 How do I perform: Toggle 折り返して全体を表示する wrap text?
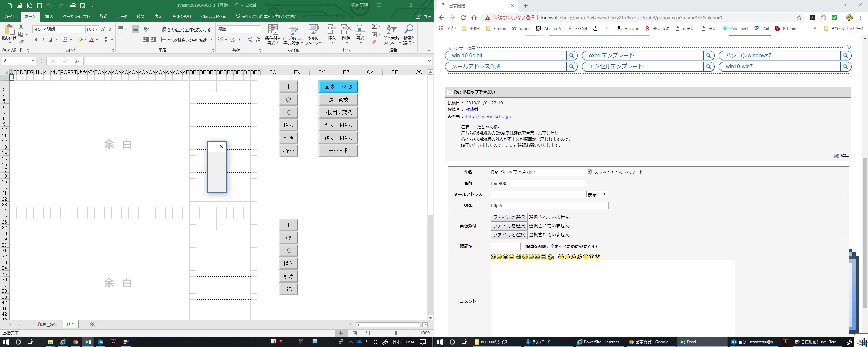coord(186,29)
